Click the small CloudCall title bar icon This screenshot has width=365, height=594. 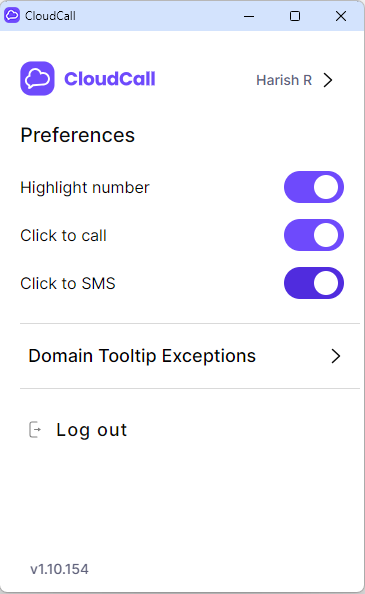point(12,16)
